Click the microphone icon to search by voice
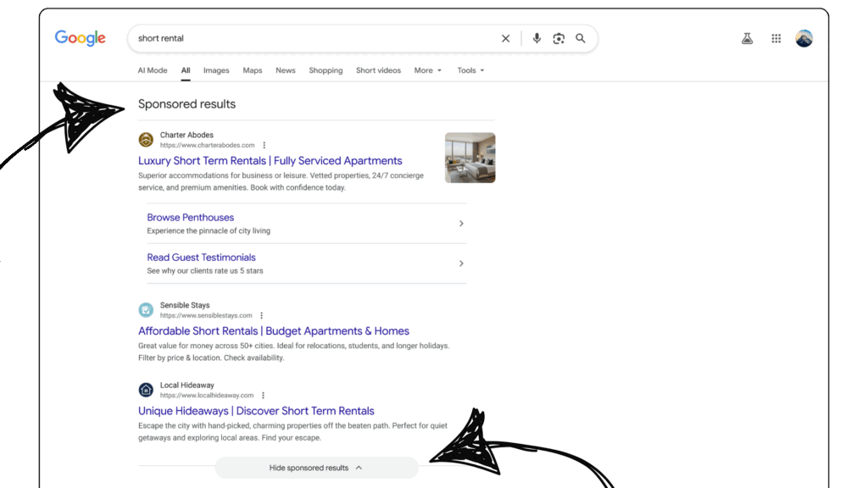868x488 pixels. coord(537,38)
